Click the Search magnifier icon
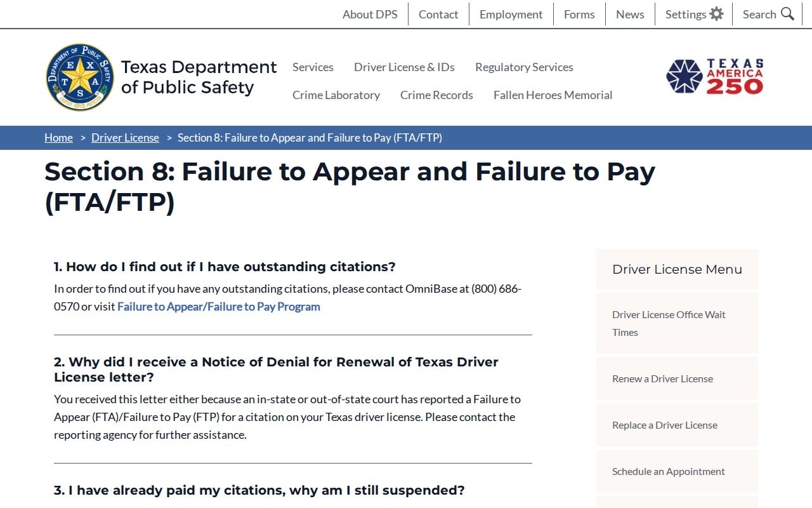Image resolution: width=812 pixels, height=508 pixels. click(787, 14)
